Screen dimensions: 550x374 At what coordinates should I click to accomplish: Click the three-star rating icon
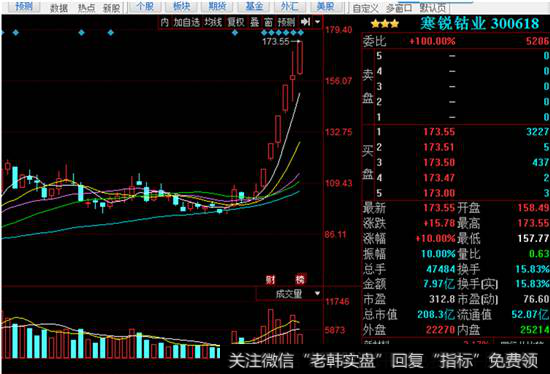pos(385,24)
